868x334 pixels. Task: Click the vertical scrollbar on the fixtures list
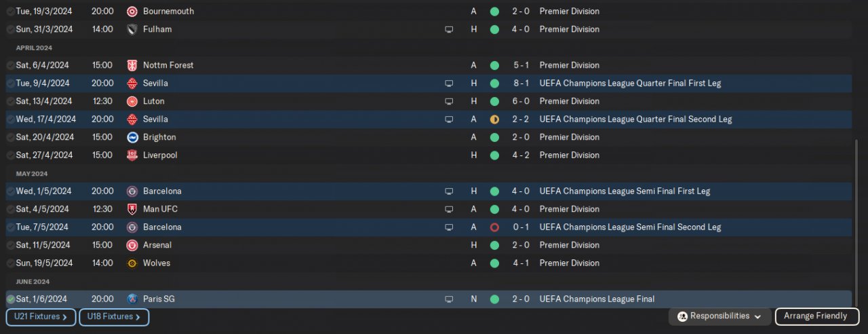pos(856,217)
